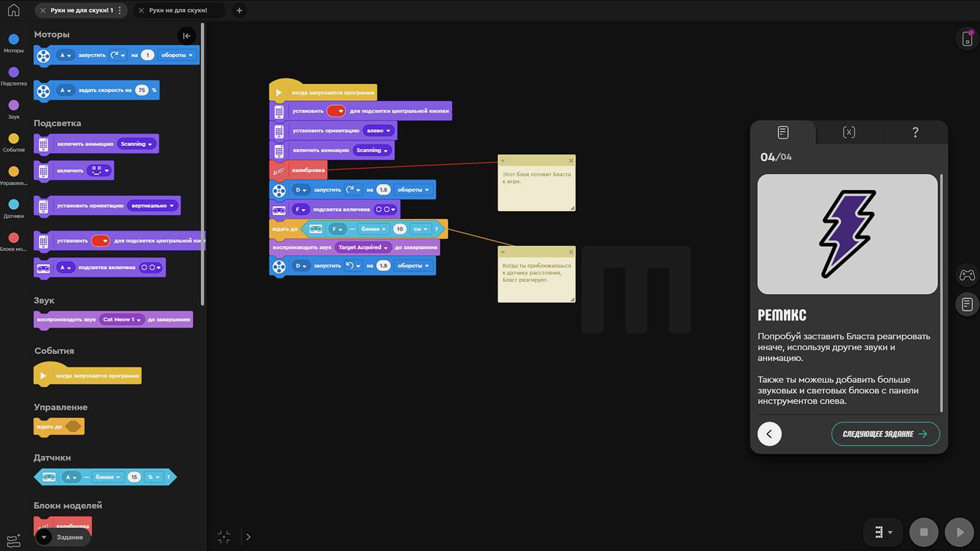Screen dimensions: 980x551
Task: Open the gamepad remote control icon
Action: click(967, 275)
